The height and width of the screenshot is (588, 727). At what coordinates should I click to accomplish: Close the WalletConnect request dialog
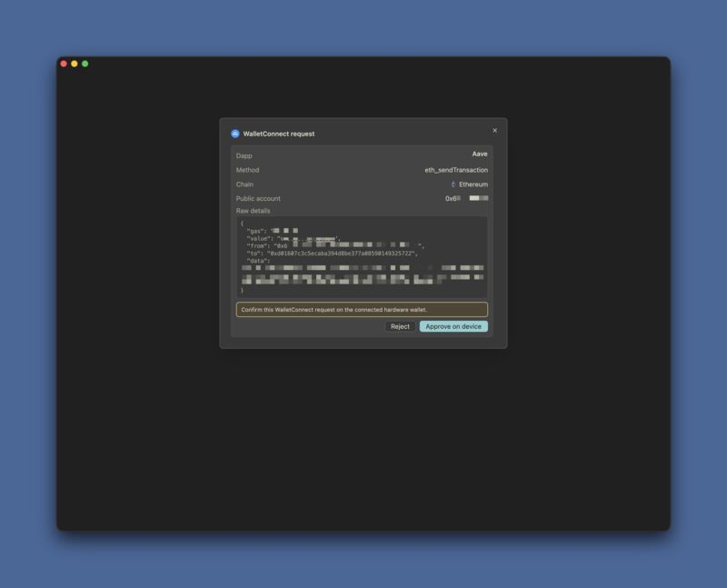point(494,130)
